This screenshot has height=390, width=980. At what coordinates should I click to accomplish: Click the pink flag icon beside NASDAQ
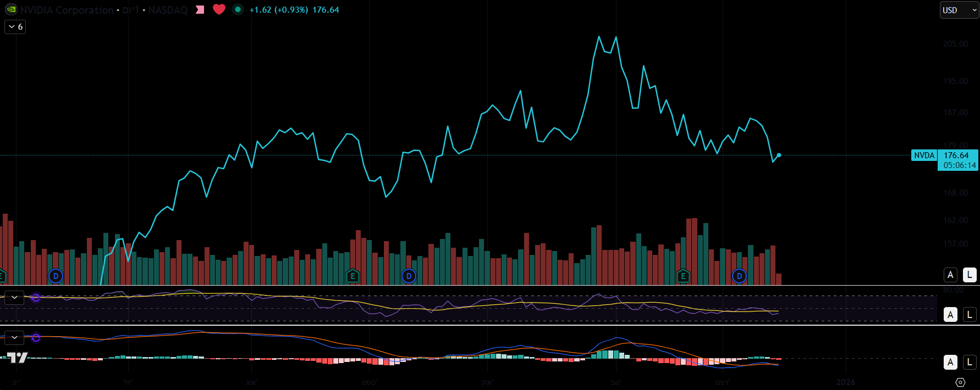pyautogui.click(x=200, y=10)
